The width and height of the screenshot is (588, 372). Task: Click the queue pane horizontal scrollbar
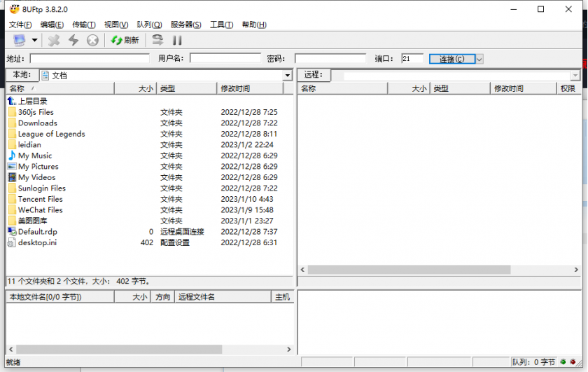(119, 349)
